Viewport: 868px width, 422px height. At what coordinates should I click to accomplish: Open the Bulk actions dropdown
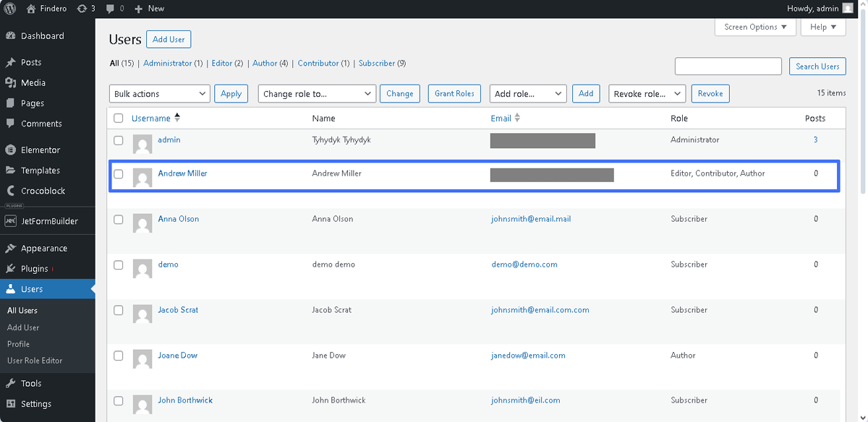click(159, 93)
